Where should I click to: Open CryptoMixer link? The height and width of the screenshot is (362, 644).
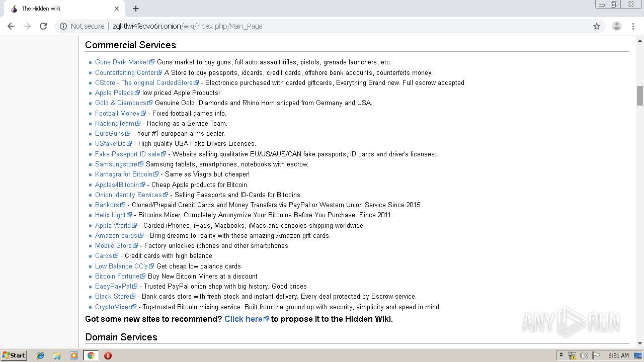pos(116,307)
